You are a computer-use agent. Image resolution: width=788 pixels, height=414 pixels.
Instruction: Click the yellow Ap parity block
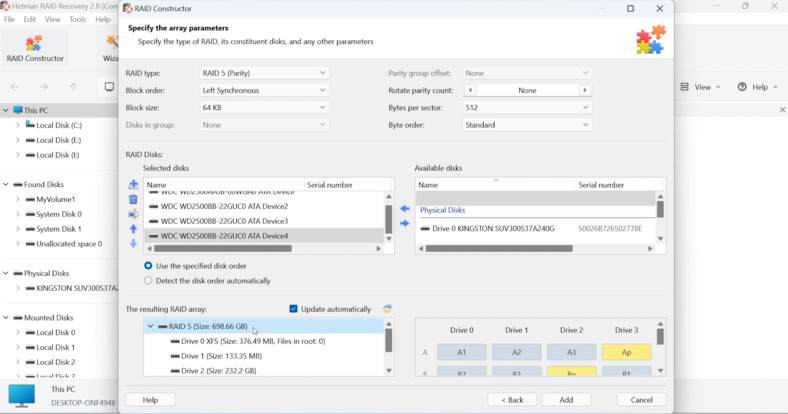626,352
